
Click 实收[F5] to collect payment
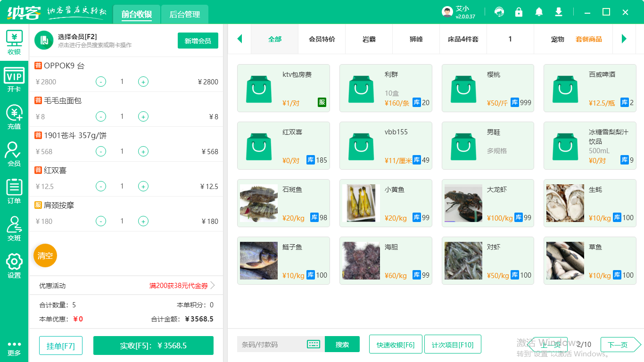pos(153,345)
